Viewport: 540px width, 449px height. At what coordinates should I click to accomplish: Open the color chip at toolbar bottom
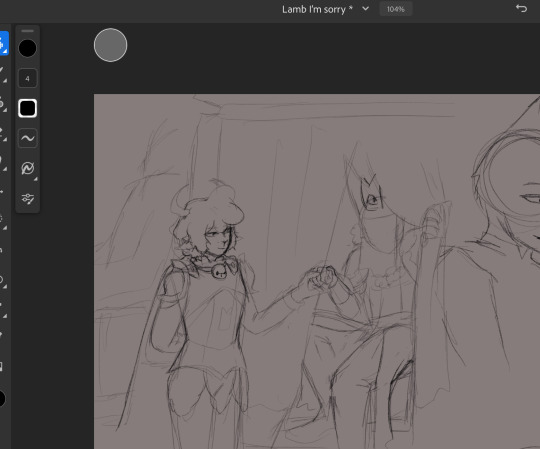2,399
